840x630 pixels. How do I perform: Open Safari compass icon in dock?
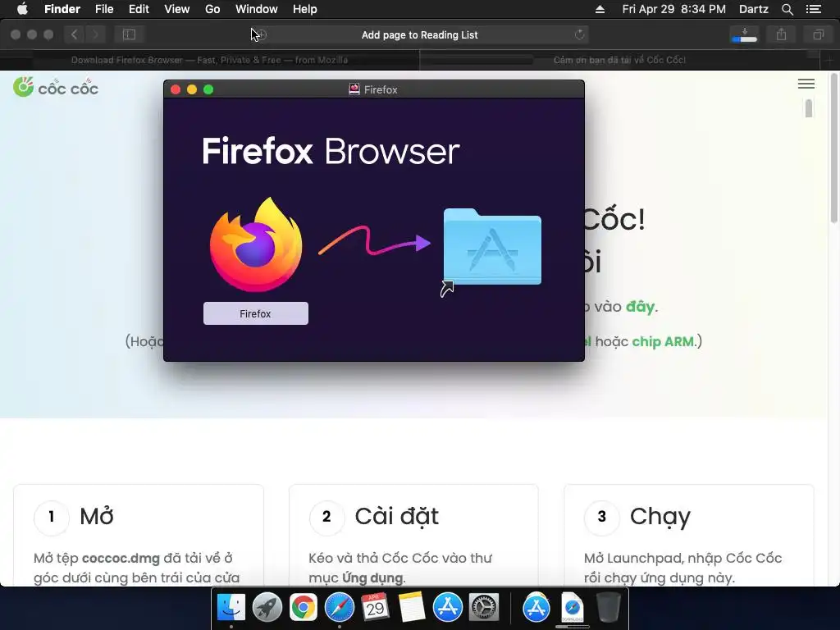click(x=339, y=607)
